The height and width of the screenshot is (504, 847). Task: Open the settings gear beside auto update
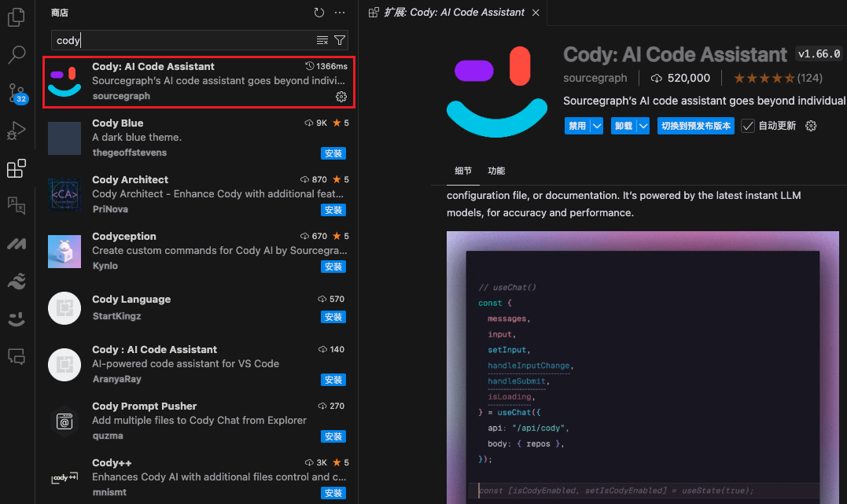pyautogui.click(x=811, y=126)
